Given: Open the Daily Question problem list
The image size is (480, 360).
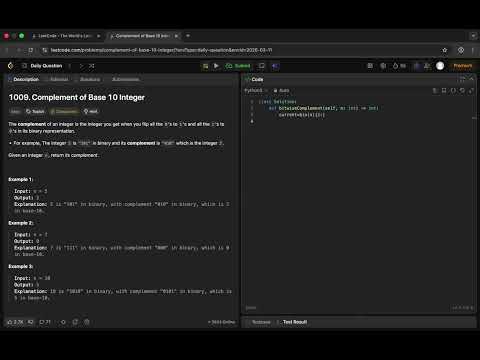Looking at the screenshot, I should (x=42, y=66).
